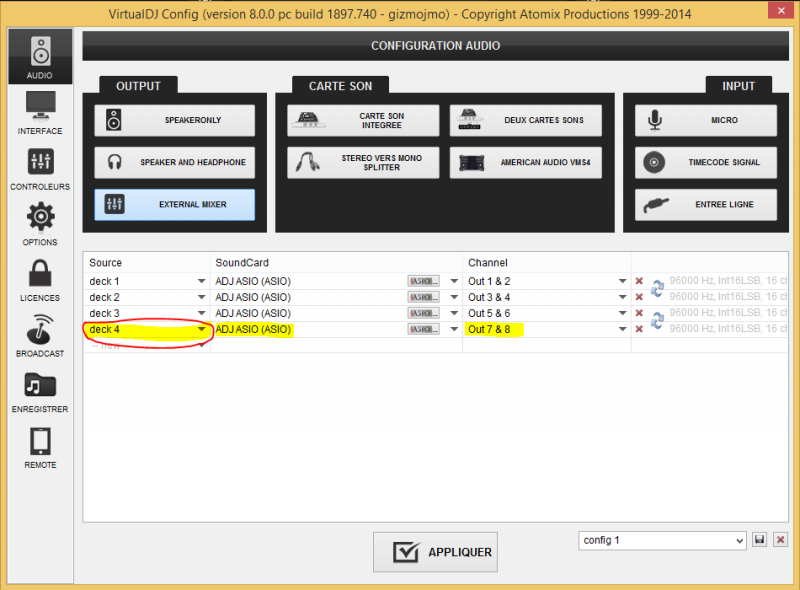
Task: Open ASIO settings for deck 3 row
Action: 423,313
